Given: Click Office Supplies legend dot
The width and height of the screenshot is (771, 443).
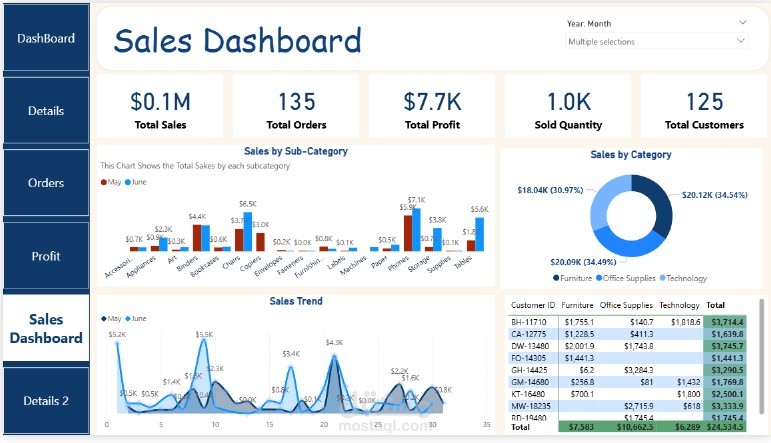Looking at the screenshot, I should pos(599,278).
